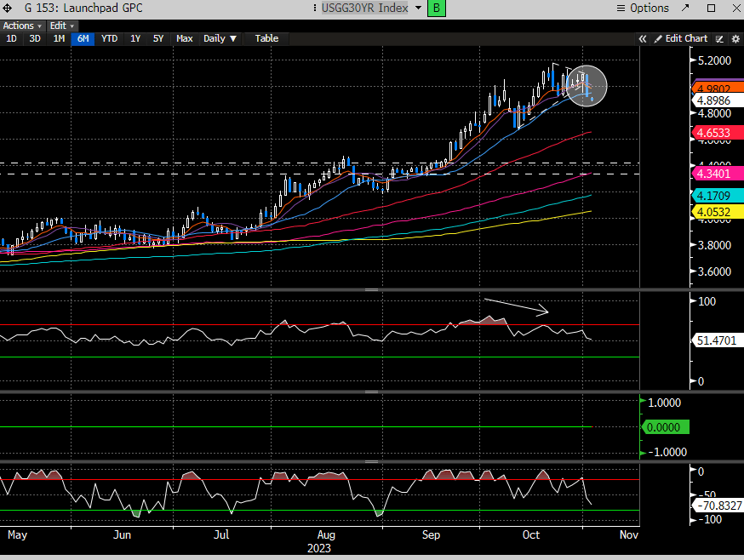
Task: Click the Edit Chart button
Action: 680,38
